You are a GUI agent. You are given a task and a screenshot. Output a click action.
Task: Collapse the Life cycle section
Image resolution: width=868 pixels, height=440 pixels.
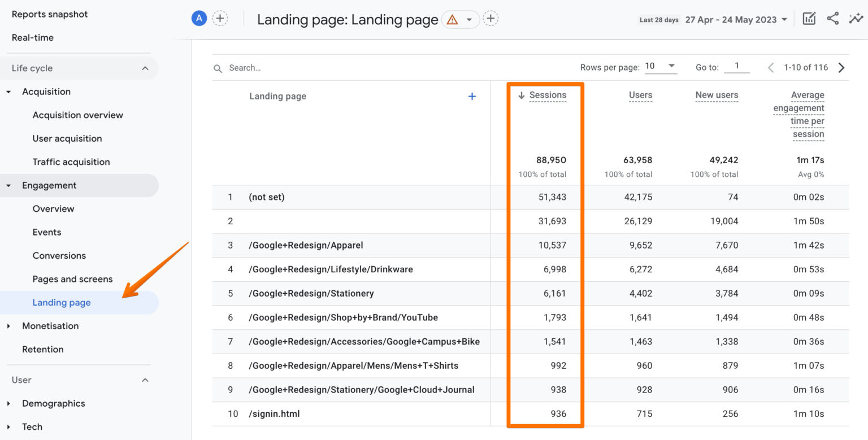pyautogui.click(x=145, y=68)
